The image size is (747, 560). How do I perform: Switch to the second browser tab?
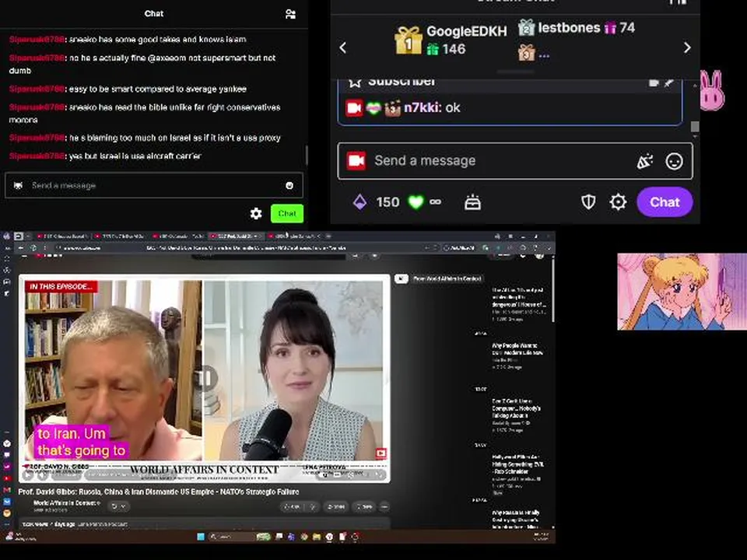click(x=120, y=236)
